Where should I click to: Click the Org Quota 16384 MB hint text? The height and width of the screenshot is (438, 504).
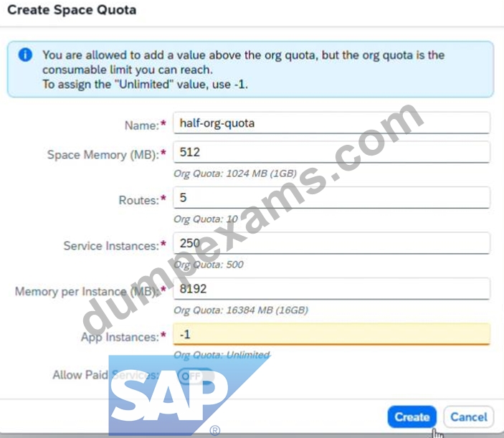pos(241,310)
